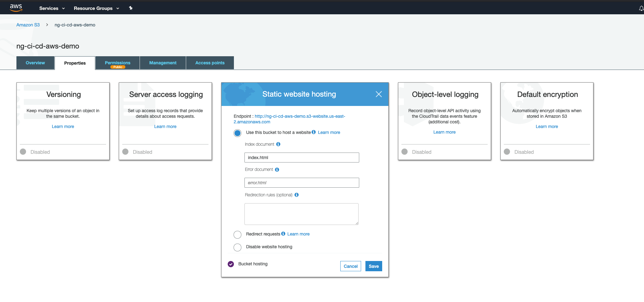The width and height of the screenshot is (644, 302).
Task: Open the Object-level logging card
Action: [x=445, y=121]
